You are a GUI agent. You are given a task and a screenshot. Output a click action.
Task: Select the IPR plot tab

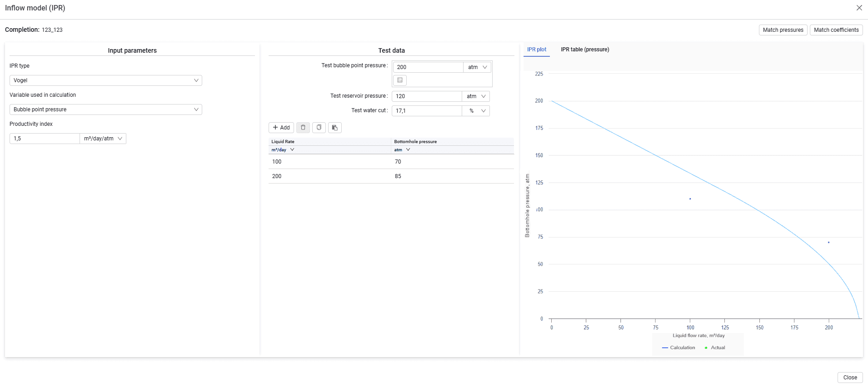point(537,50)
